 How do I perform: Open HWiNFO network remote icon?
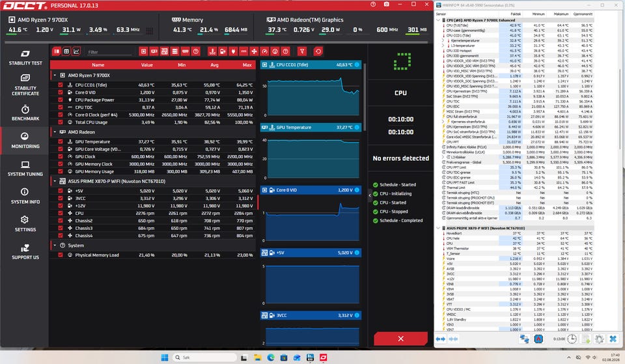(x=524, y=339)
